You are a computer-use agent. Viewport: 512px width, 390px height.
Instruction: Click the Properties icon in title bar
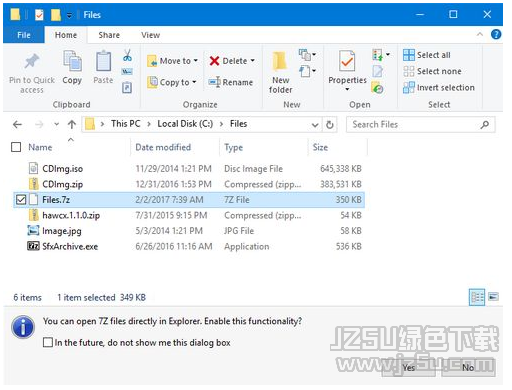coord(39,15)
